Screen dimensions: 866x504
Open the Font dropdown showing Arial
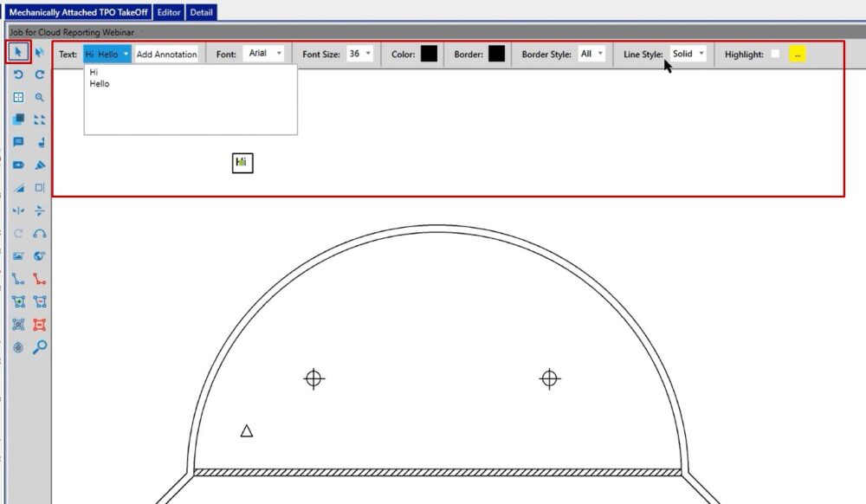click(x=264, y=54)
